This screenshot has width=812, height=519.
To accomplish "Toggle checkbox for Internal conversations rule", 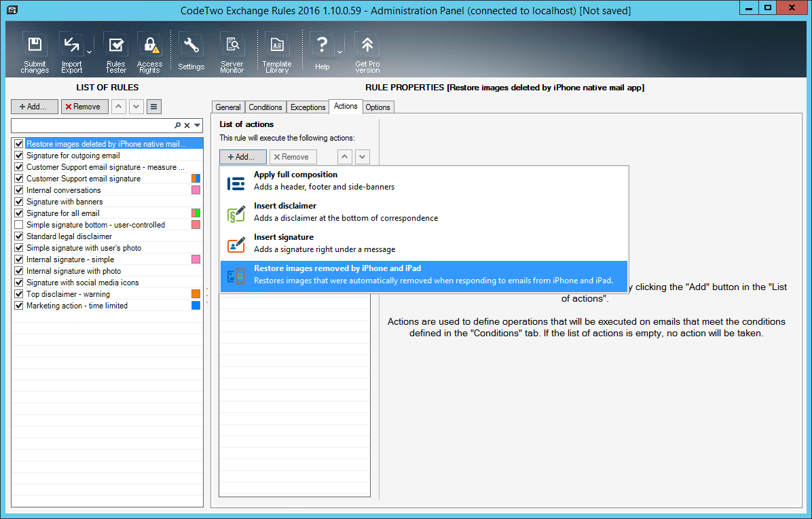I will point(18,190).
